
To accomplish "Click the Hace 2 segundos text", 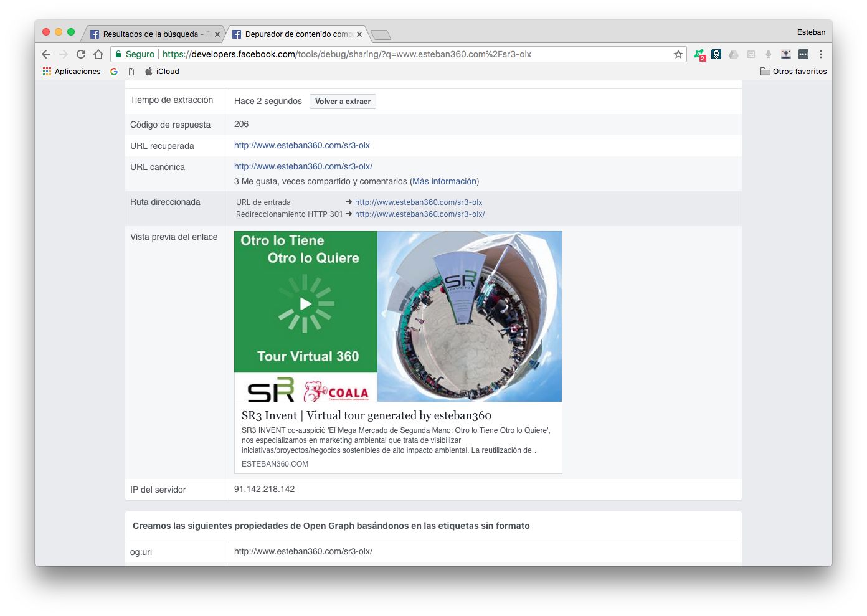I will 268,101.
